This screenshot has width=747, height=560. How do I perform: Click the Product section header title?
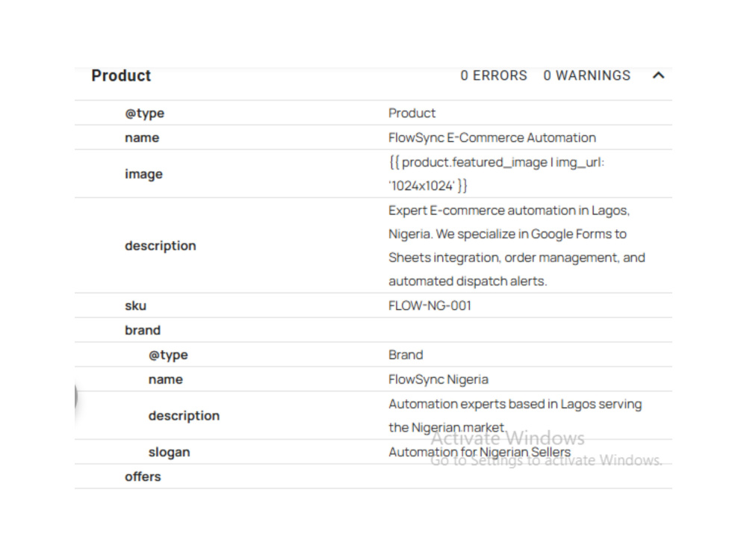tap(121, 75)
